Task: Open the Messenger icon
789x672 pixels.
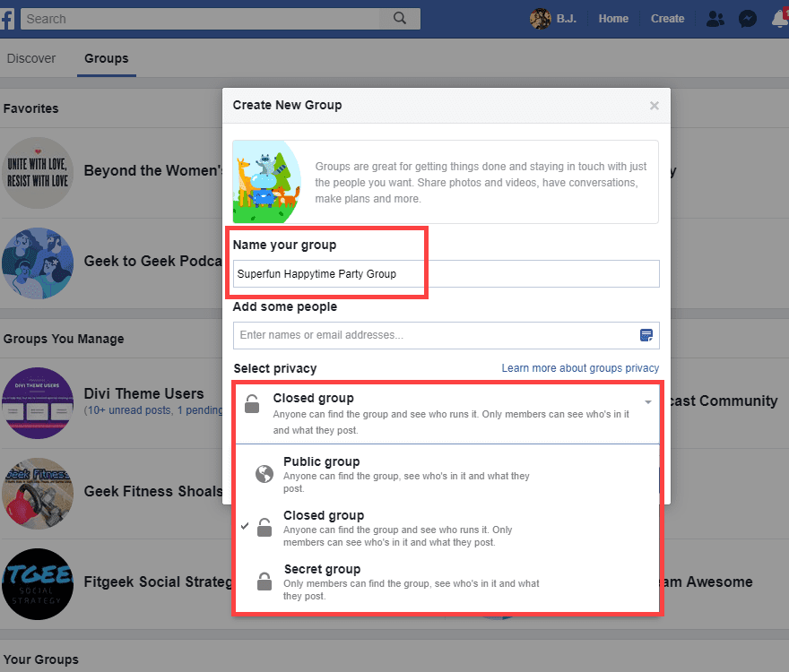Action: coord(748,18)
